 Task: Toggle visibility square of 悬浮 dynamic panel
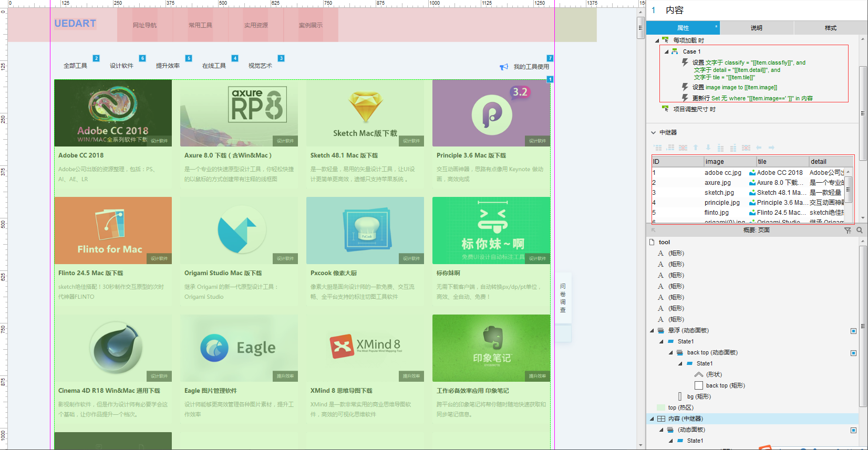(x=853, y=331)
